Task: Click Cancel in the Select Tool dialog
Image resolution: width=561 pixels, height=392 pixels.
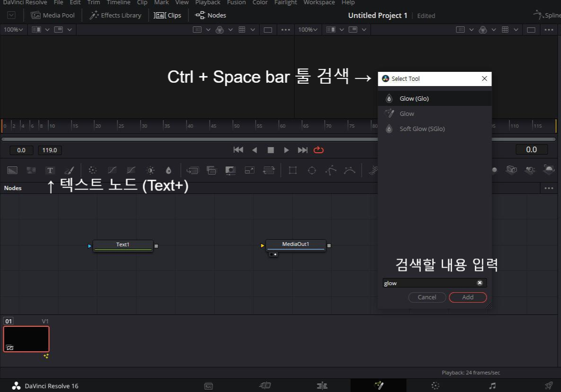Action: (x=427, y=297)
